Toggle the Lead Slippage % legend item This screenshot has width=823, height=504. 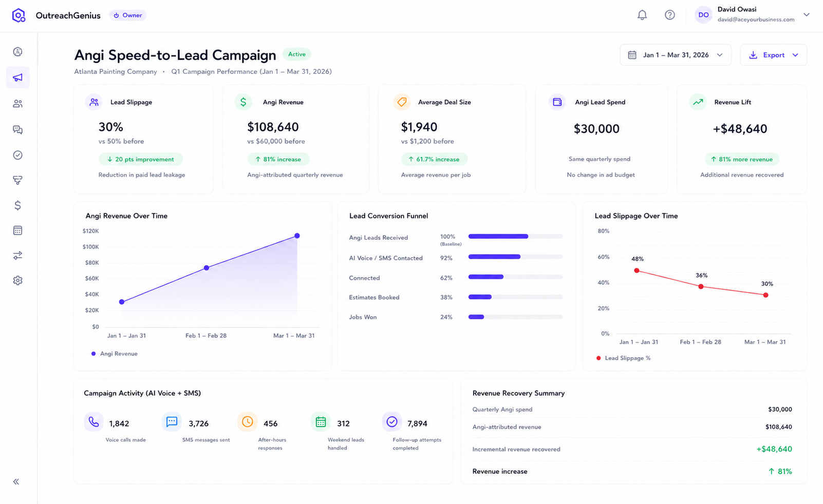pos(623,358)
